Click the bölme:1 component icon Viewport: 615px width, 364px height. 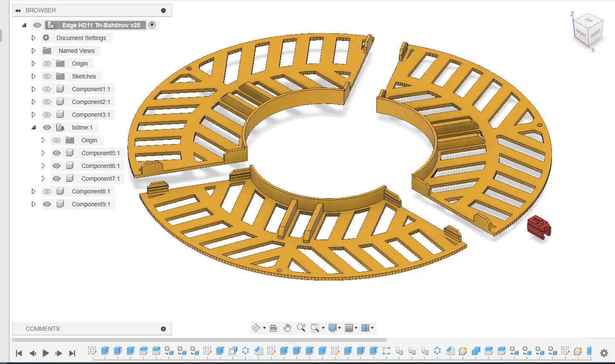pos(60,127)
